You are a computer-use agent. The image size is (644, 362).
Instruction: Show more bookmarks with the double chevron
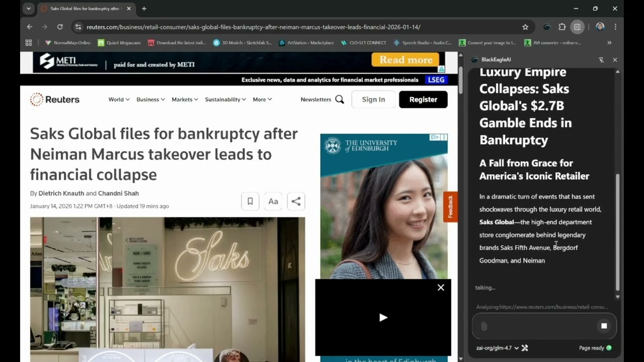pos(609,43)
